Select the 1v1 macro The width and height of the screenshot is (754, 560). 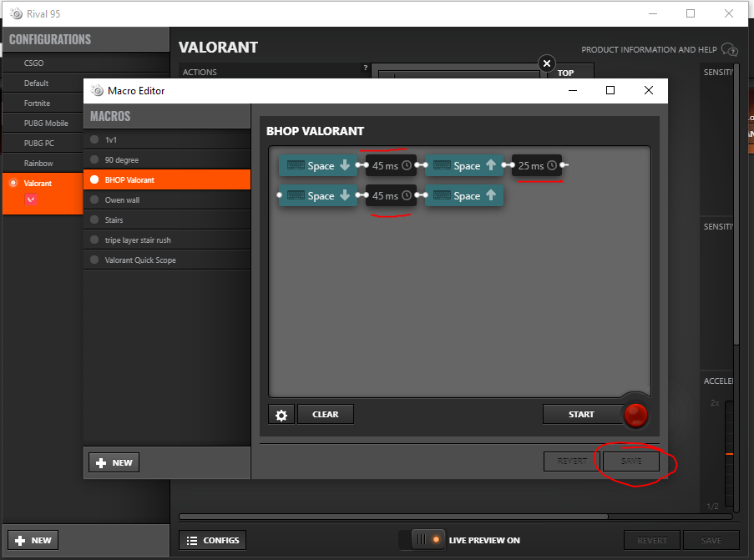tap(167, 140)
